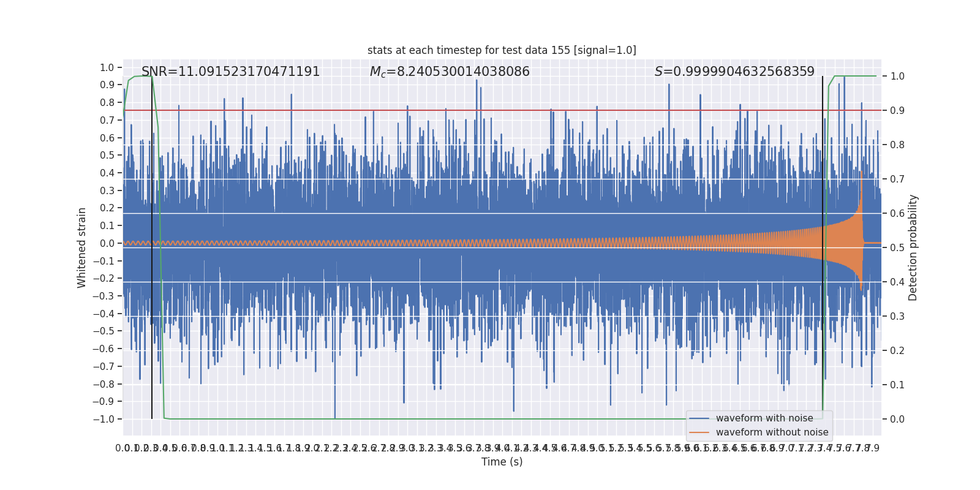
Task: Click the S=0.99999 score annotation
Action: pyautogui.click(x=734, y=72)
